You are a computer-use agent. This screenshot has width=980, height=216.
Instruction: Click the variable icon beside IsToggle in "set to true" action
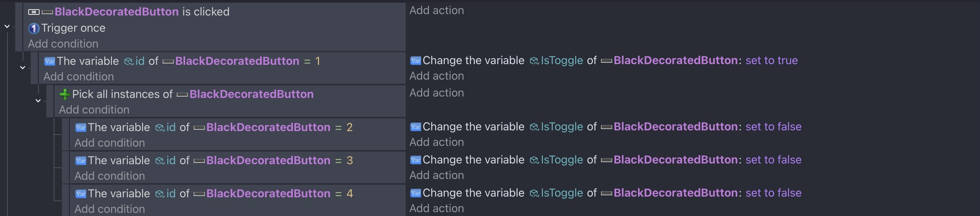coord(534,61)
